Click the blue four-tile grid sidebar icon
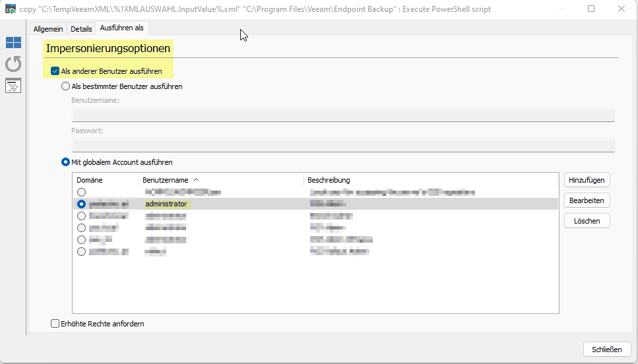Viewport: 638px width, 364px height. tap(13, 43)
